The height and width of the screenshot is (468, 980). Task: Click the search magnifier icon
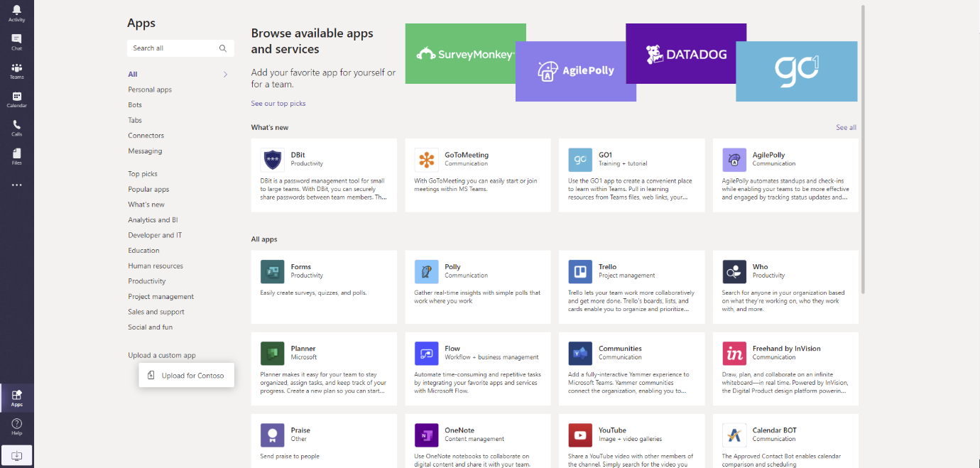click(223, 48)
